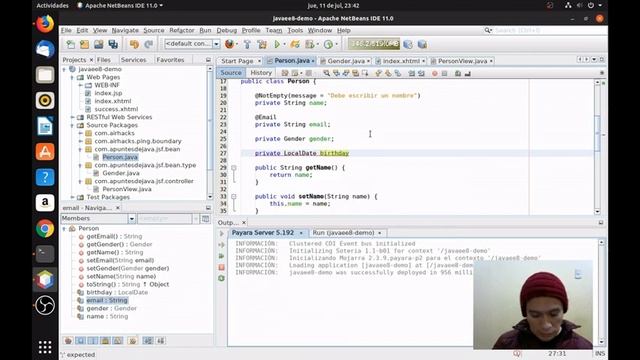Click the Last Edit icon in editor toolbar
Viewport: 640px width, 360px height.
[285, 73]
